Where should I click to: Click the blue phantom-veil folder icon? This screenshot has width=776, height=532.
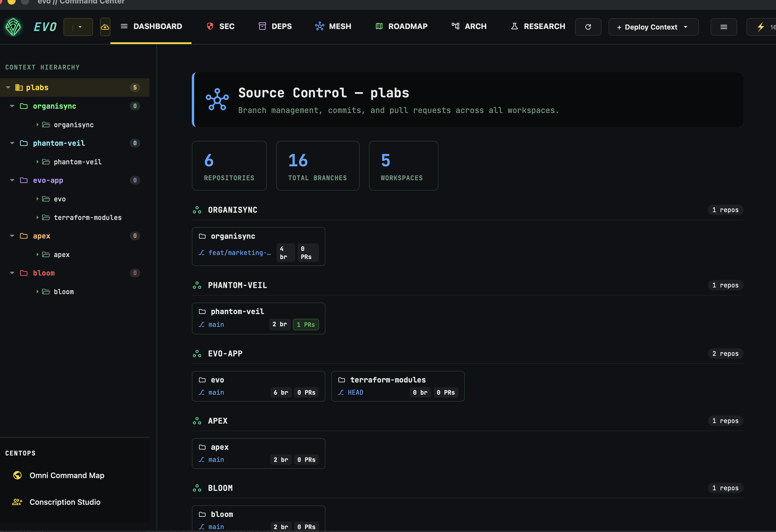(24, 143)
